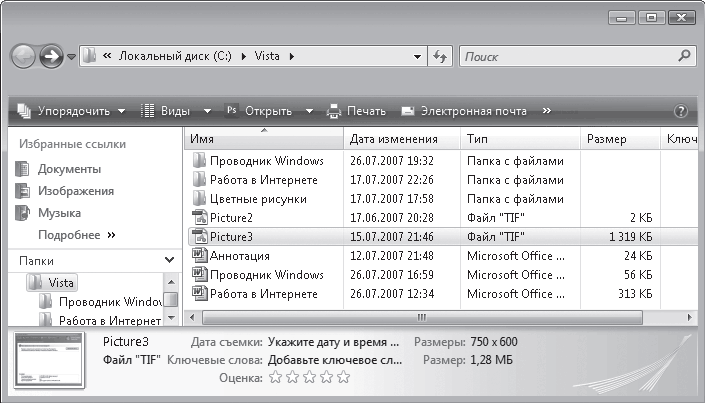Open address bar history dropdown
Viewport: 705px width, 403px height.
pos(417,57)
